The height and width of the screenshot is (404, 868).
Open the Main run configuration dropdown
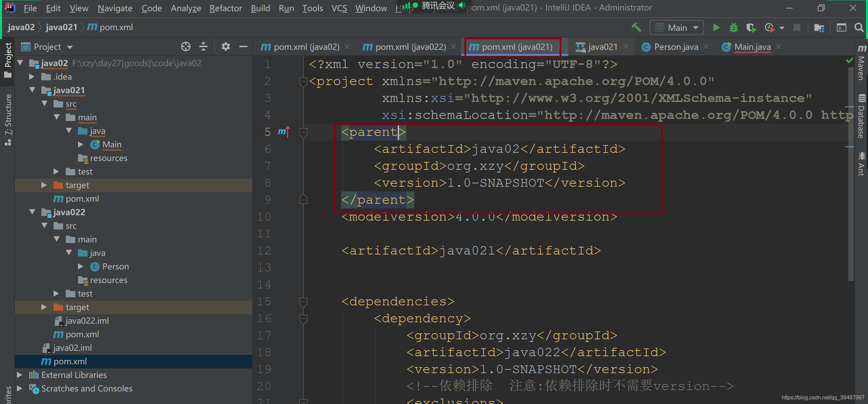click(677, 28)
